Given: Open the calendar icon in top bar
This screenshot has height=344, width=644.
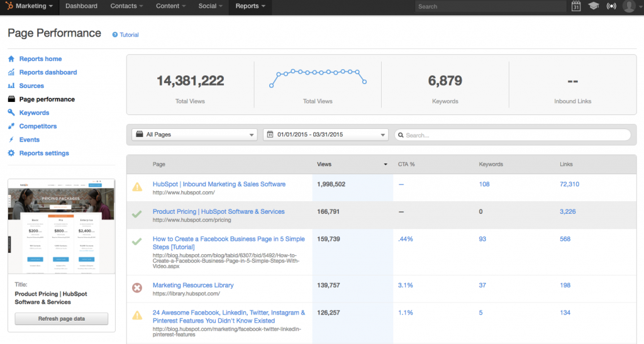Looking at the screenshot, I should 576,6.
